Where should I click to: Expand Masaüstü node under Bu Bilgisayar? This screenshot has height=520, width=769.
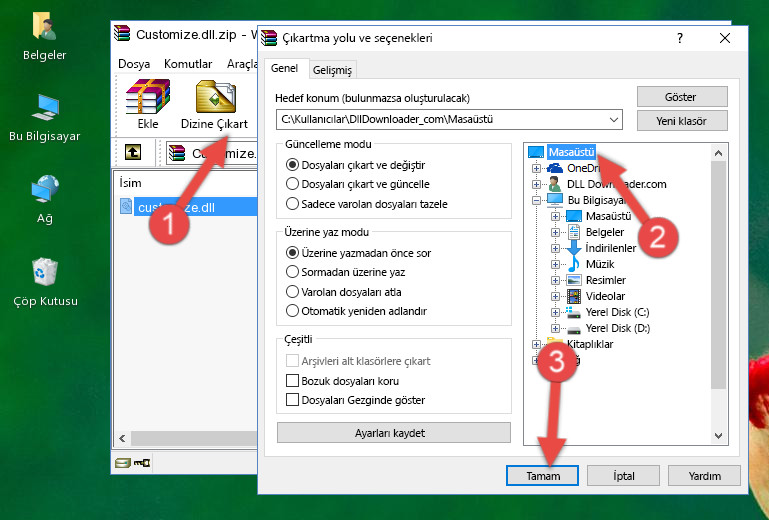[x=555, y=216]
